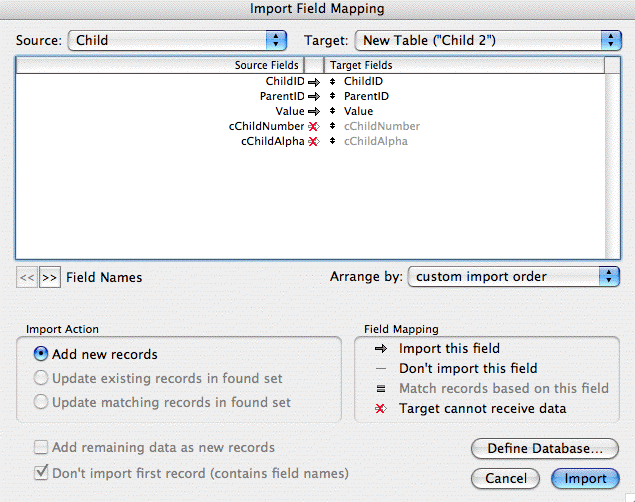
Task: Select Add new records radio option
Action: pos(42,354)
